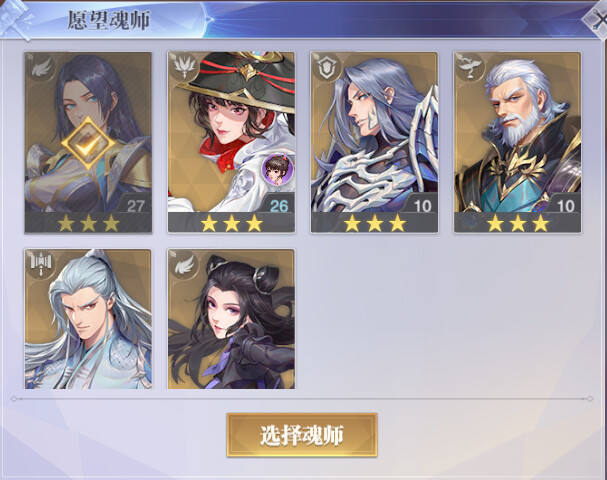This screenshot has height=480, width=607.
Task: Click the hammer emblem beside 愿望魂师 title
Action: click(15, 19)
